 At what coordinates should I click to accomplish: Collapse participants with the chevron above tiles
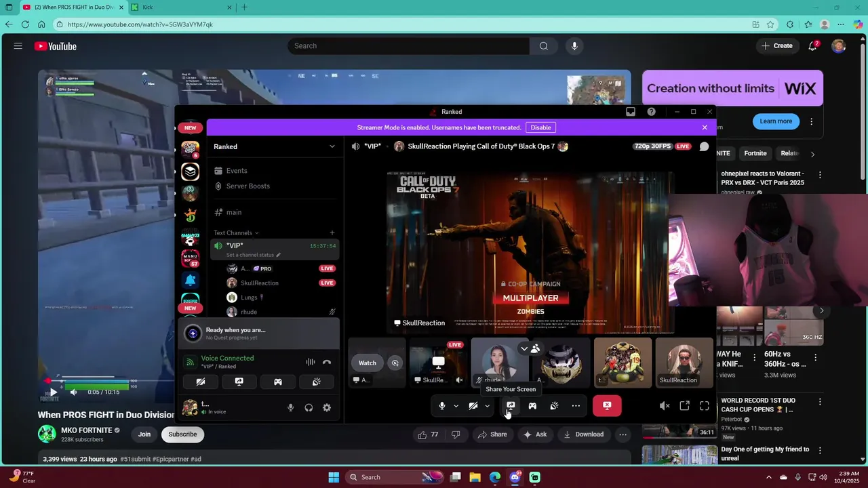coord(524,349)
